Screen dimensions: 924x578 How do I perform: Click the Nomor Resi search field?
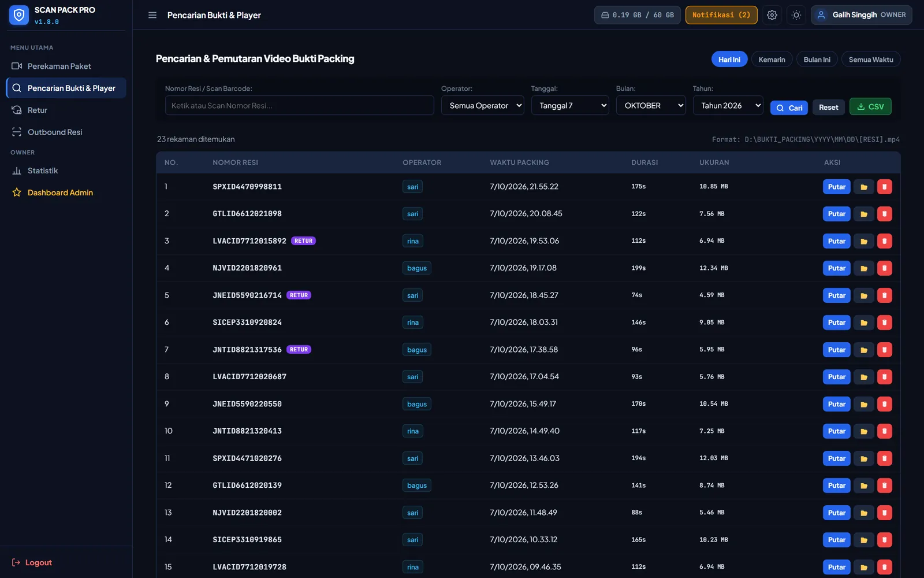[x=300, y=105]
